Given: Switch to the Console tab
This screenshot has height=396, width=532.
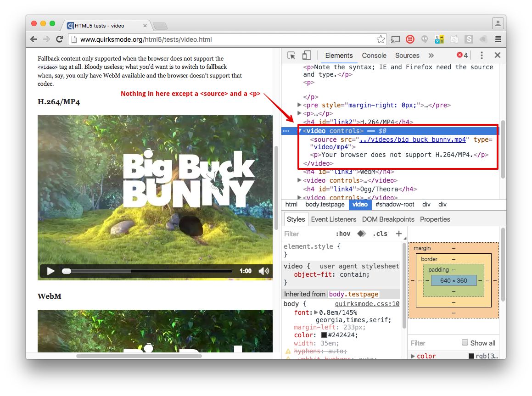Looking at the screenshot, I should [x=374, y=55].
